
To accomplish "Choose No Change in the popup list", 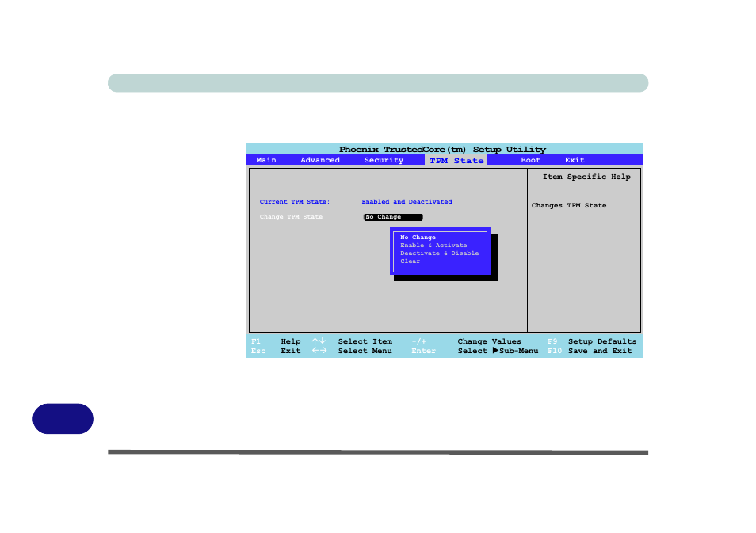I will coord(418,237).
